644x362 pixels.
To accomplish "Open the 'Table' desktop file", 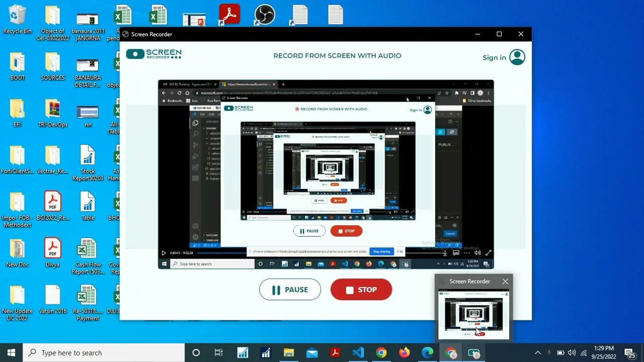I will point(88,207).
